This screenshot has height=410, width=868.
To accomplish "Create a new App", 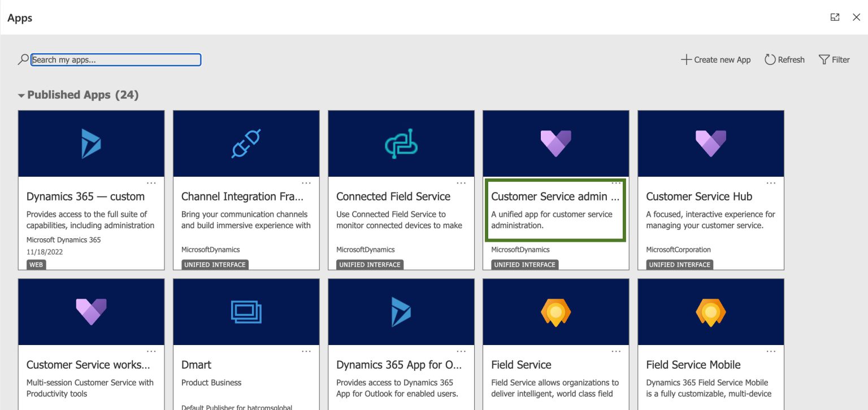I will click(x=715, y=59).
